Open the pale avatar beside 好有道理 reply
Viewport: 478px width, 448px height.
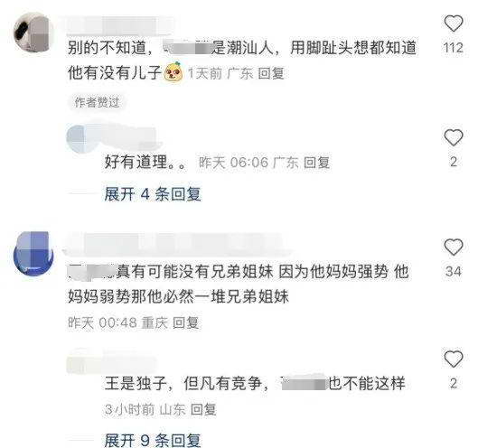80,138
